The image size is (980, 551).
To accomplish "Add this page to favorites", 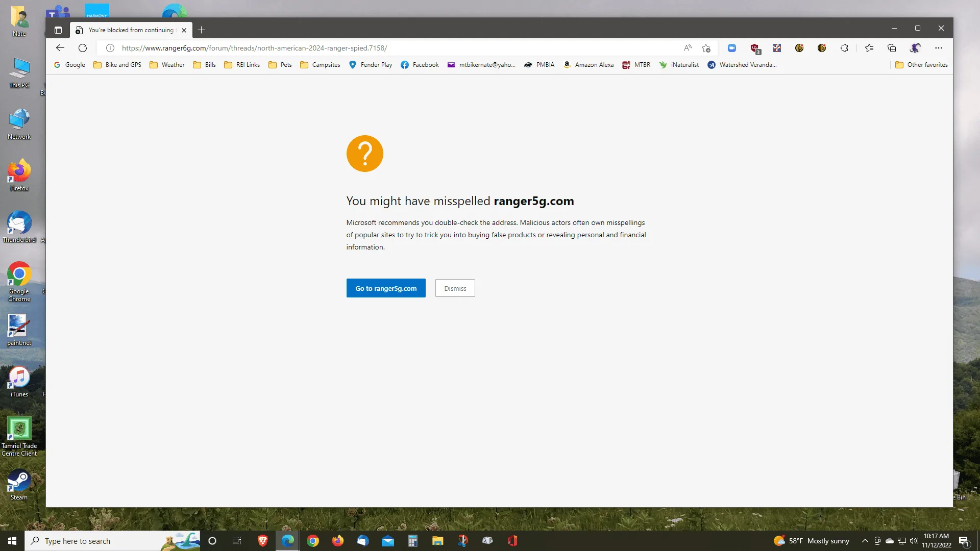I will pos(706,48).
